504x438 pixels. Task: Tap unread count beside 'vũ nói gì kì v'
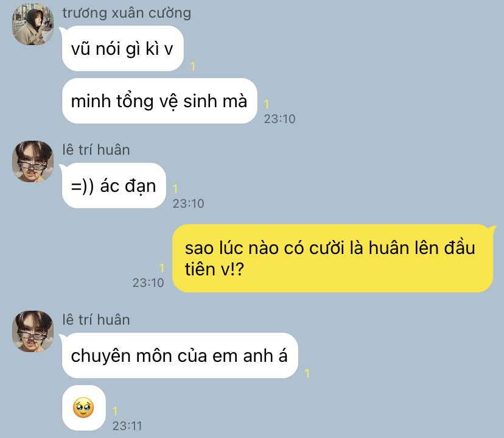point(192,66)
